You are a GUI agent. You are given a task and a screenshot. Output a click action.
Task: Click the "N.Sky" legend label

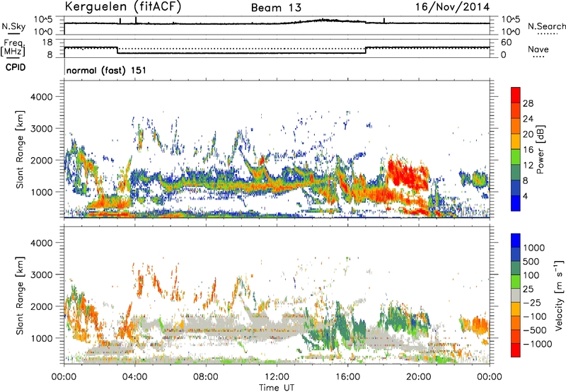click(x=13, y=26)
